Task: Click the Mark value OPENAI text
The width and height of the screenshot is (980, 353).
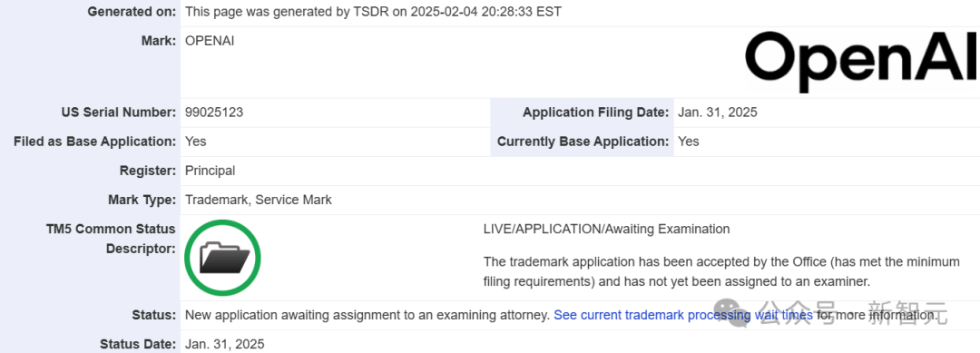Action: click(x=210, y=41)
